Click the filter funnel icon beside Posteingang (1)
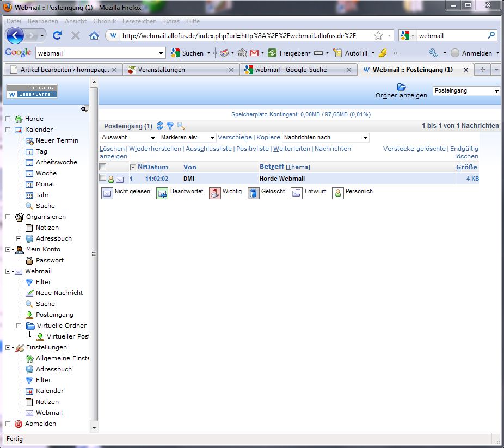Viewport: 504px width, 448px height. [170, 126]
